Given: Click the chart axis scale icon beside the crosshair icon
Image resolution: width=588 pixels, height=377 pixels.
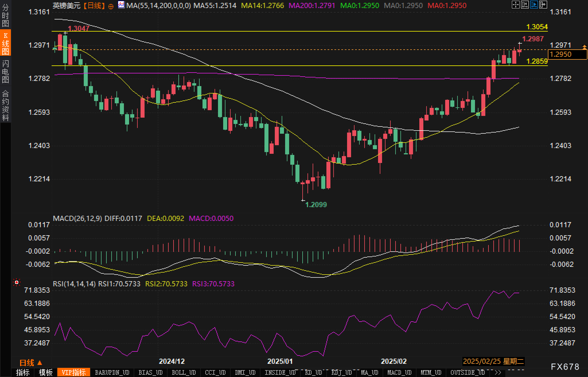Looking at the screenshot, I should 525,5.
